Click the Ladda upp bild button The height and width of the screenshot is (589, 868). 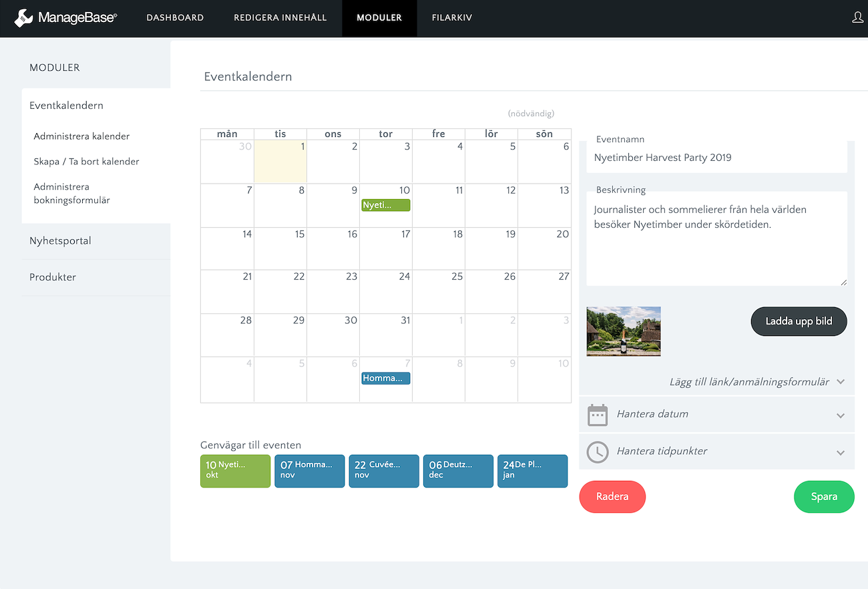[799, 321]
